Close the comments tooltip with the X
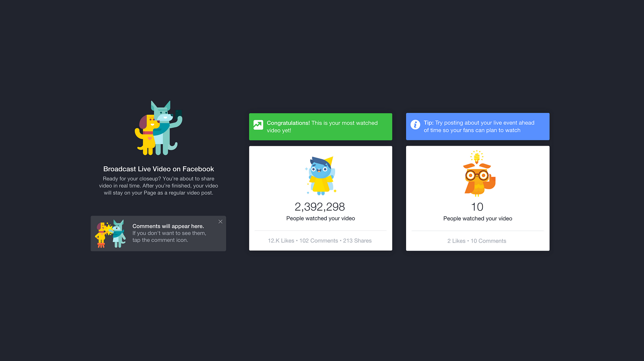The image size is (644, 361). [x=220, y=222]
